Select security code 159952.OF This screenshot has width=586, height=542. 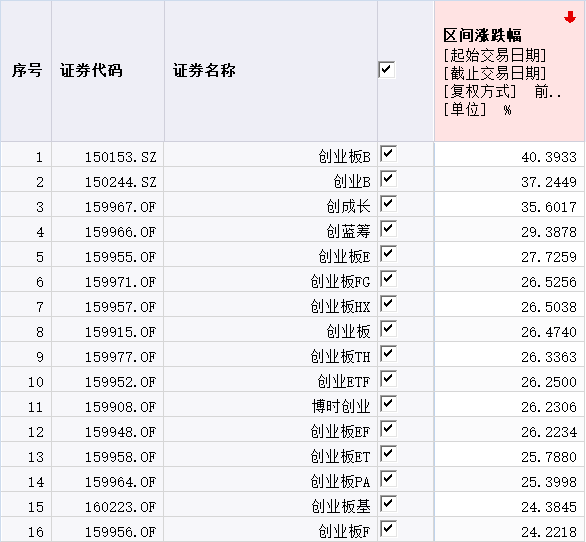120,382
